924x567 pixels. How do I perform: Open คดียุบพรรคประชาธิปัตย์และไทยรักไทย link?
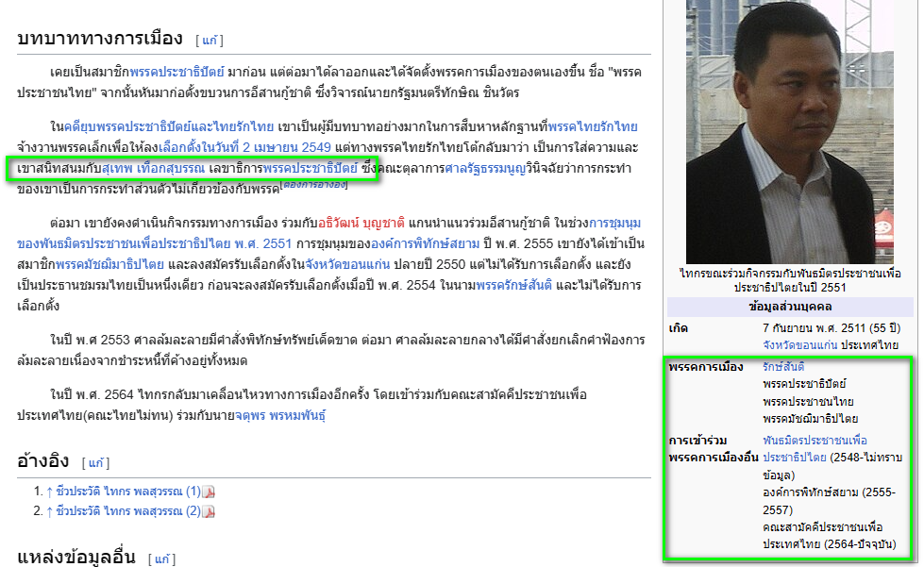tap(169, 127)
